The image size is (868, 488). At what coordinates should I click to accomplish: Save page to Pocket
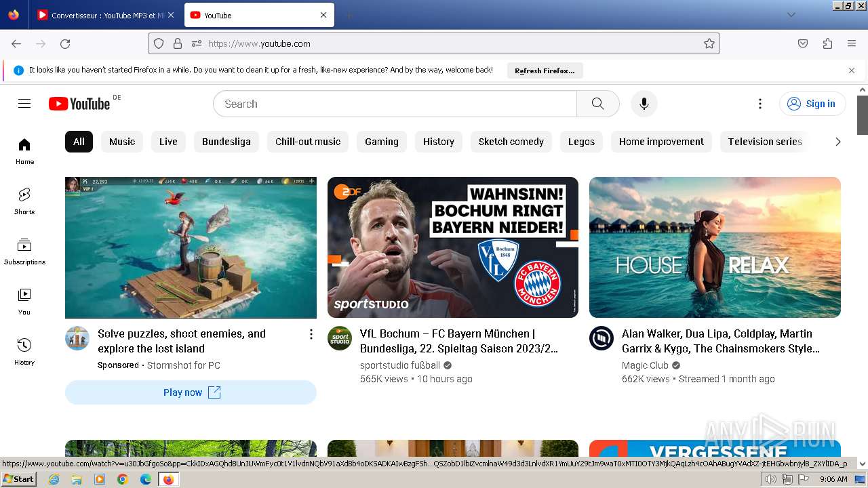tap(803, 43)
